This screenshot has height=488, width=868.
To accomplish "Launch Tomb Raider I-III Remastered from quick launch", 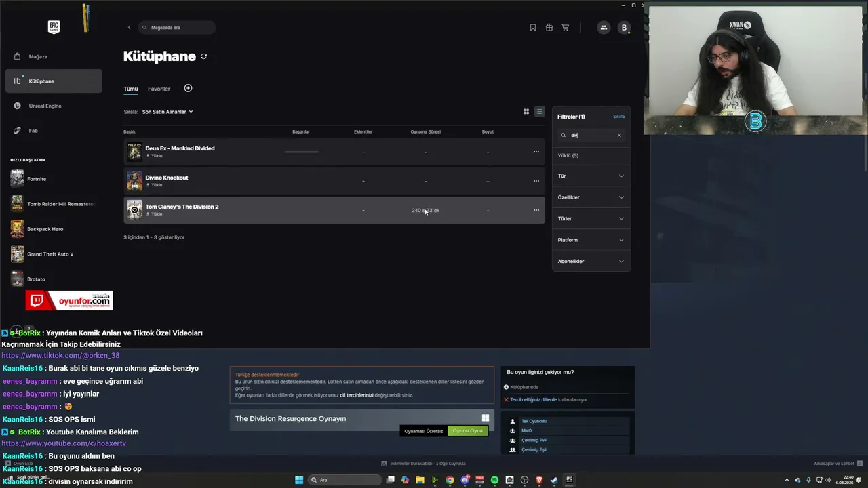I will pos(53,204).
